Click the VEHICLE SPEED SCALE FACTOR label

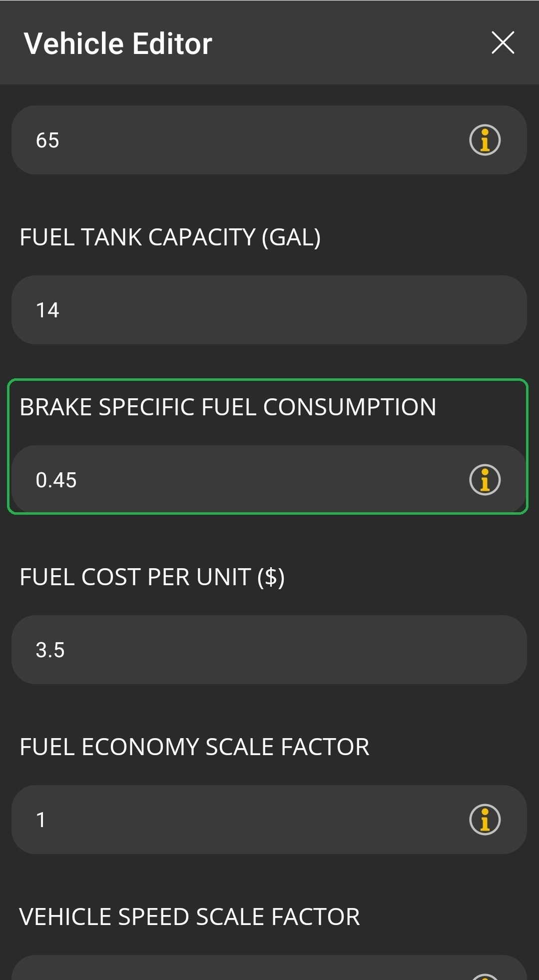click(x=190, y=916)
